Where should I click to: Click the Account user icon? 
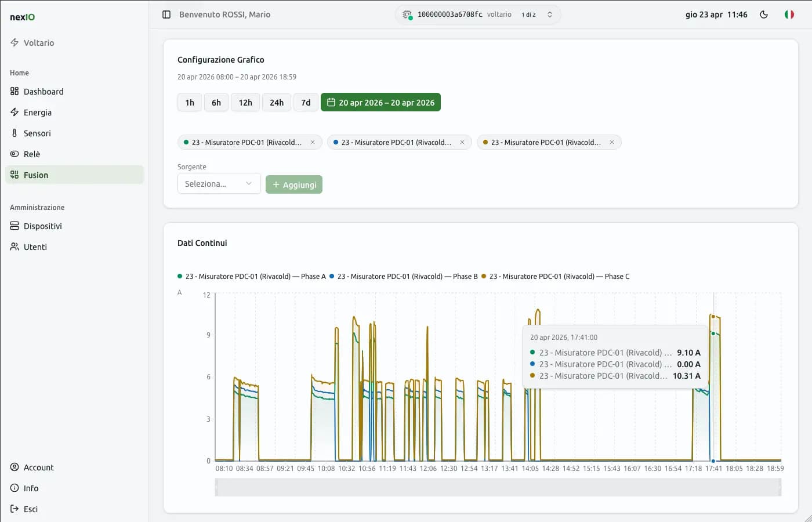(x=14, y=467)
